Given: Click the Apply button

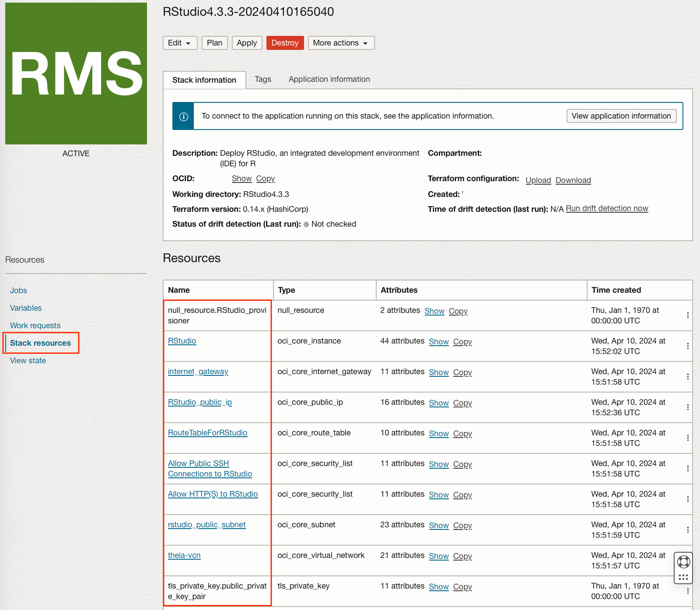Looking at the screenshot, I should [247, 43].
